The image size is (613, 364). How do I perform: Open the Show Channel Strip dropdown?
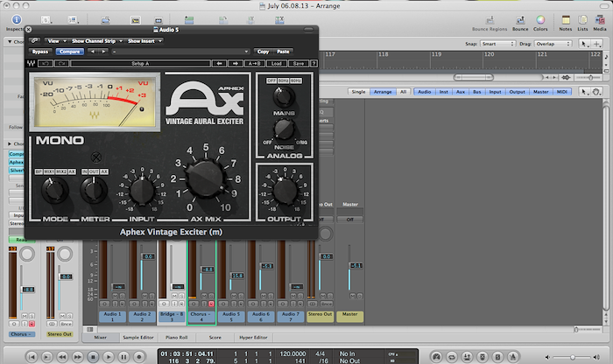coord(96,40)
